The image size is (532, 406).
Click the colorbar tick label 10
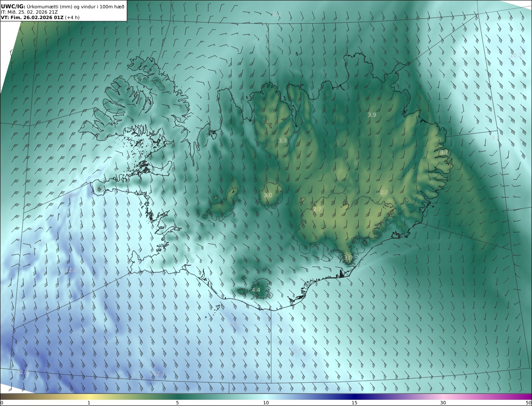click(266, 403)
